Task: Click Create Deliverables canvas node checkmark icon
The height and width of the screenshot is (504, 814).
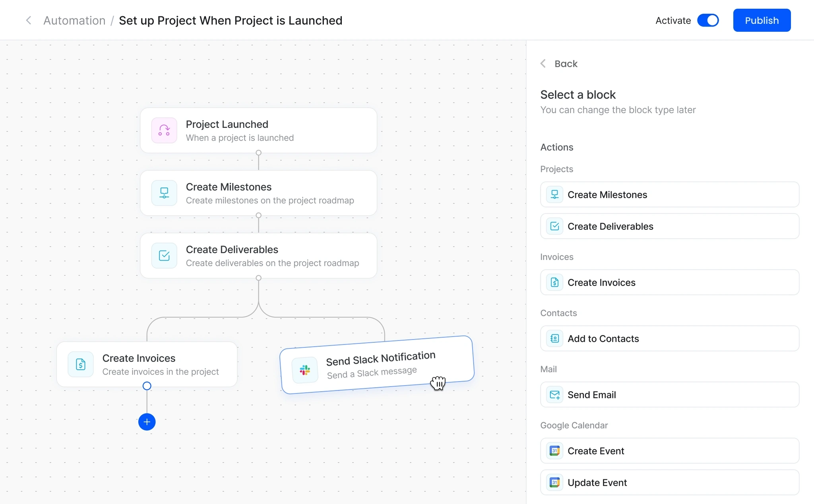Action: [x=164, y=255]
